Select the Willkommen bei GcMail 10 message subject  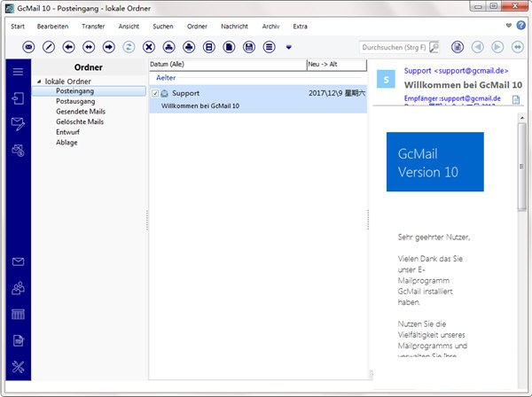pos(200,105)
